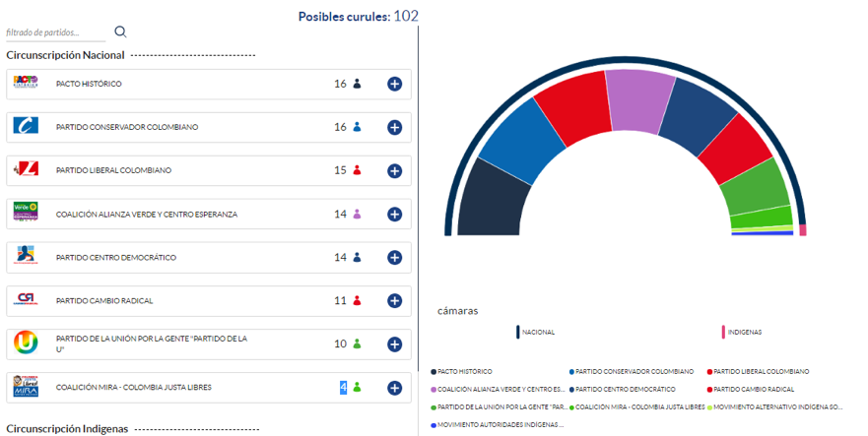The height and width of the screenshot is (436, 868).
Task: Toggle Pacto Histórico legend entry
Action: click(x=462, y=372)
